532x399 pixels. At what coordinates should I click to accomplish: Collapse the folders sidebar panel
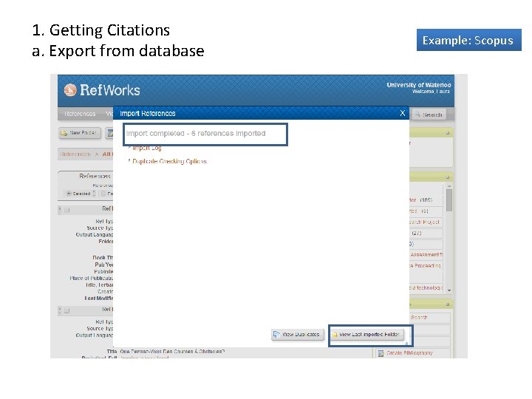tap(448, 177)
